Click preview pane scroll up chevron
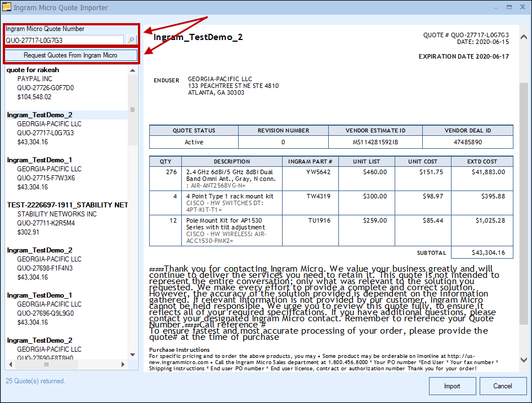 click(524, 37)
